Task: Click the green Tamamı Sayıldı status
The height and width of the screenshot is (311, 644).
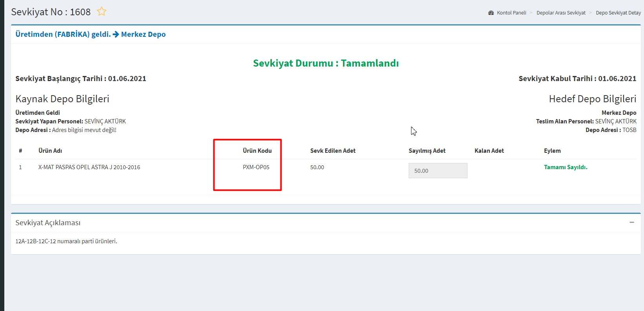Action: pyautogui.click(x=565, y=167)
